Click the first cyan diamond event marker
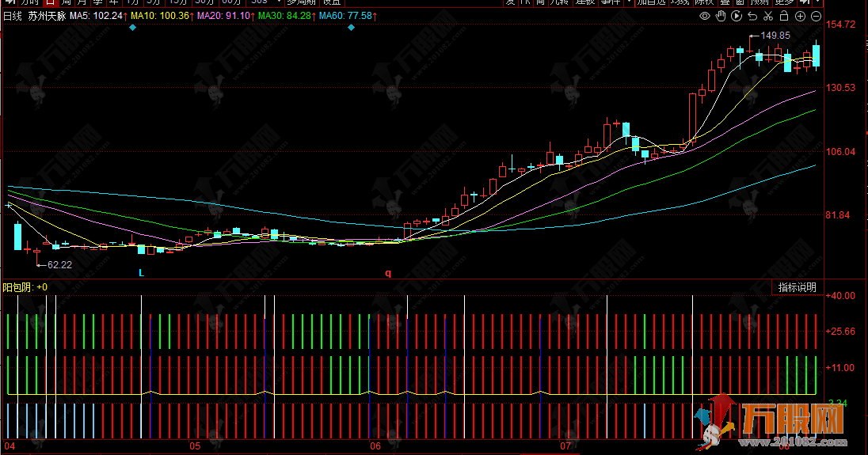Screen dimensions: 868x455 [132, 27]
